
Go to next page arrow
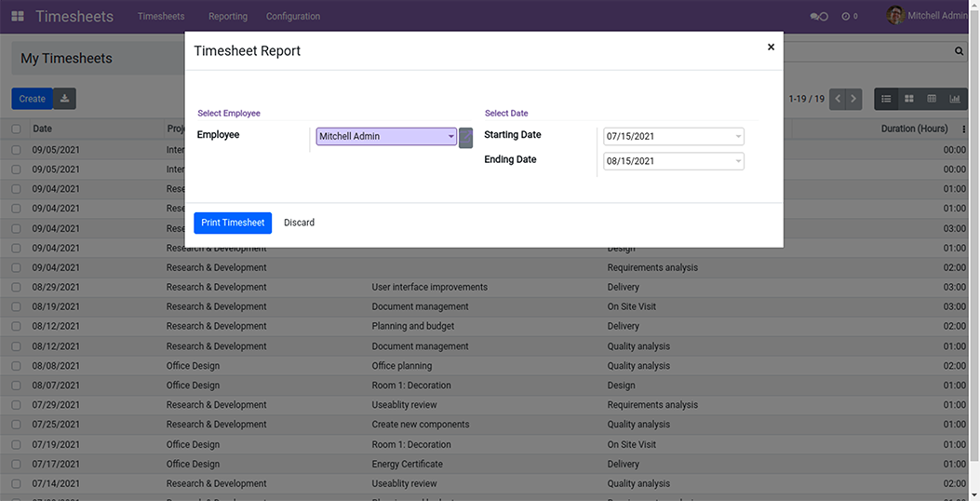pyautogui.click(x=853, y=99)
